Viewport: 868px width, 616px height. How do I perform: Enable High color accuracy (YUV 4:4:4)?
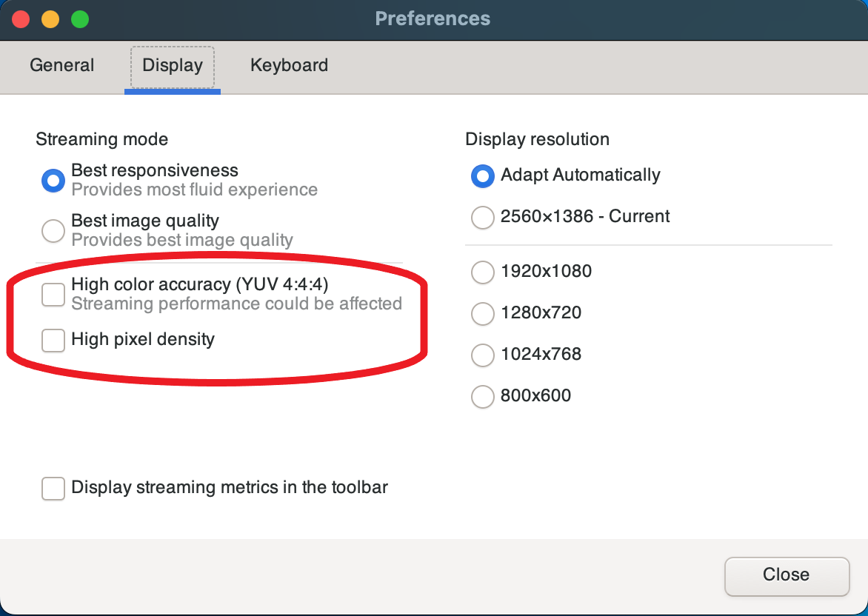point(53,294)
